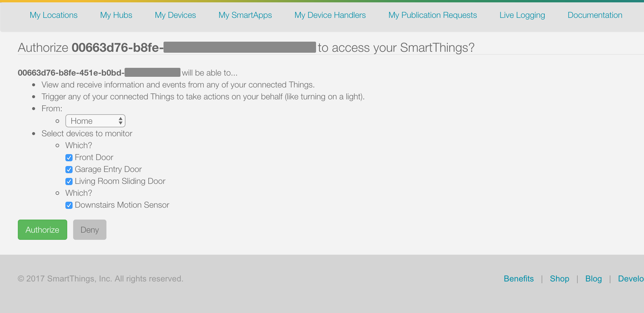Image resolution: width=644 pixels, height=313 pixels.
Task: Open My Devices tab
Action: pos(175,15)
